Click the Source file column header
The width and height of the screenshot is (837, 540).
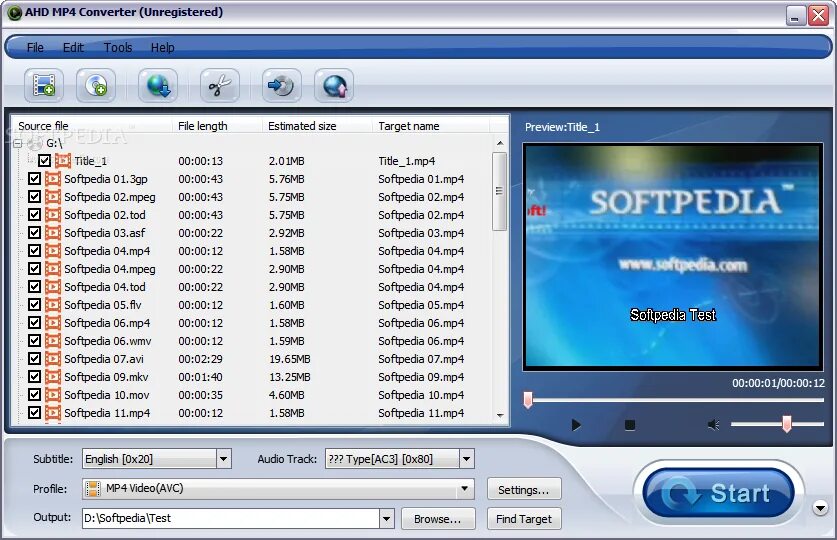[92, 126]
